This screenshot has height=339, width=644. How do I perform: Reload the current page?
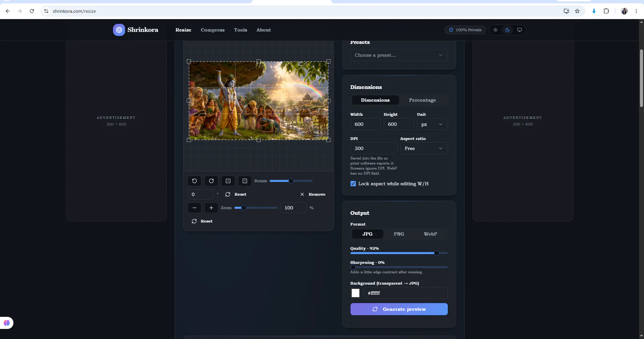coord(32,11)
